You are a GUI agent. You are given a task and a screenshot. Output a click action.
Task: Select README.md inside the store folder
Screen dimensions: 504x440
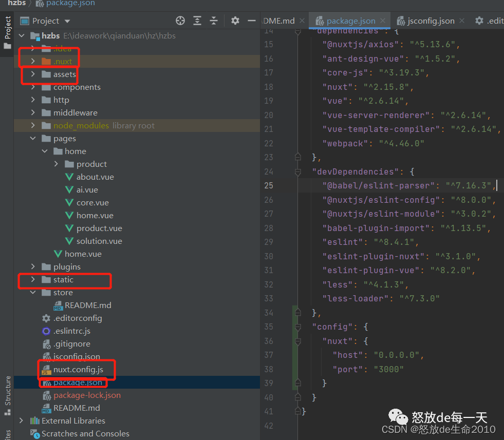(88, 305)
